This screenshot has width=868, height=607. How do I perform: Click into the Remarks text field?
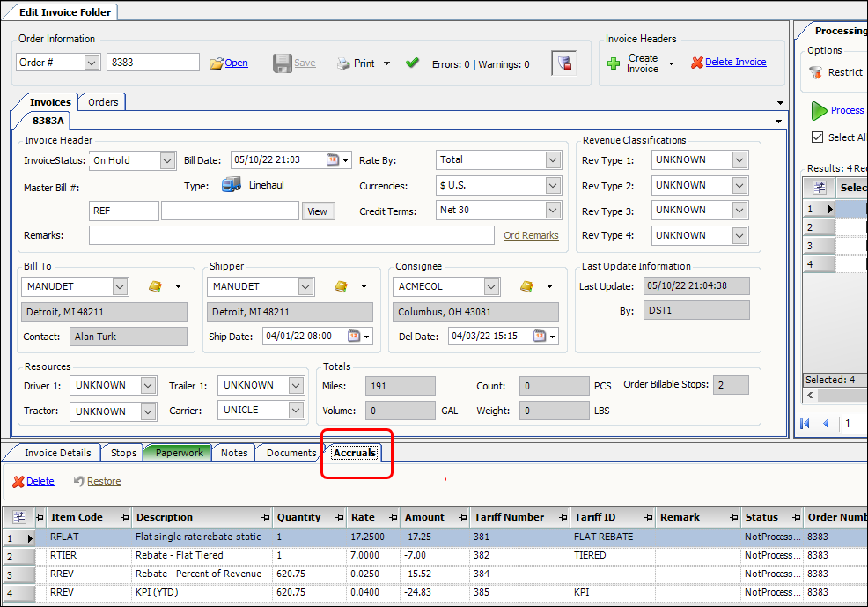coord(291,235)
